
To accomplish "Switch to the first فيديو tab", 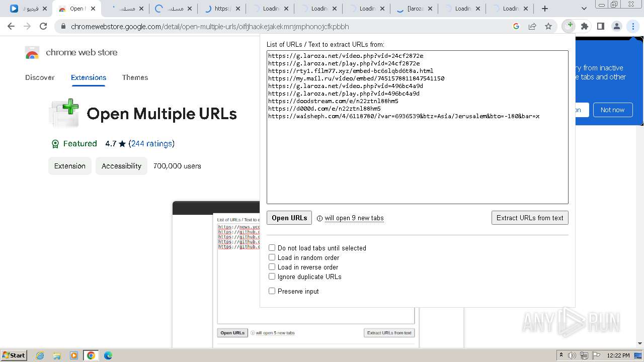I will pyautogui.click(x=27, y=9).
